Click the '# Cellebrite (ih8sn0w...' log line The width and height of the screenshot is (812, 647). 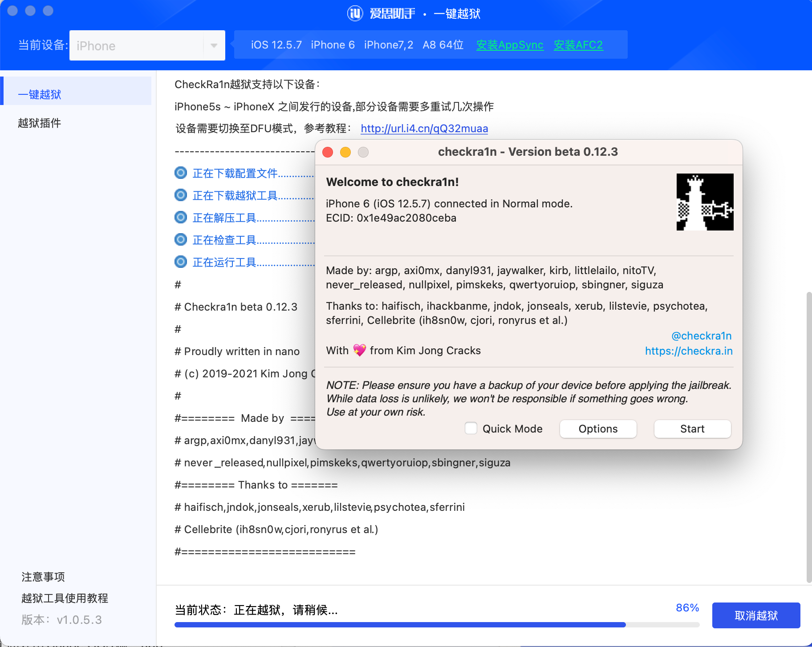276,530
